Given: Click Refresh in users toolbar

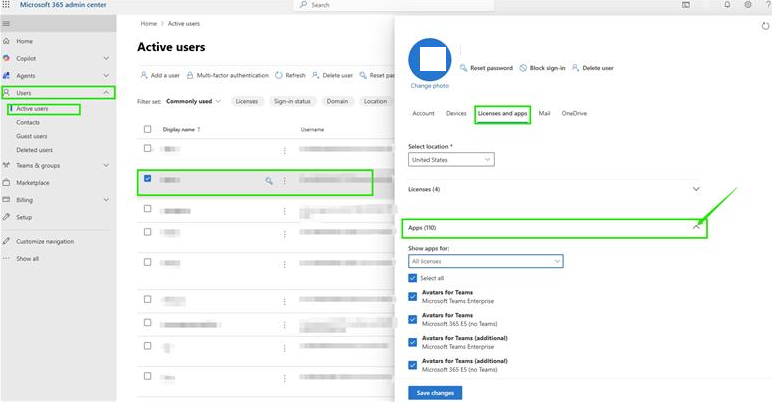Looking at the screenshot, I should pyautogui.click(x=290, y=75).
